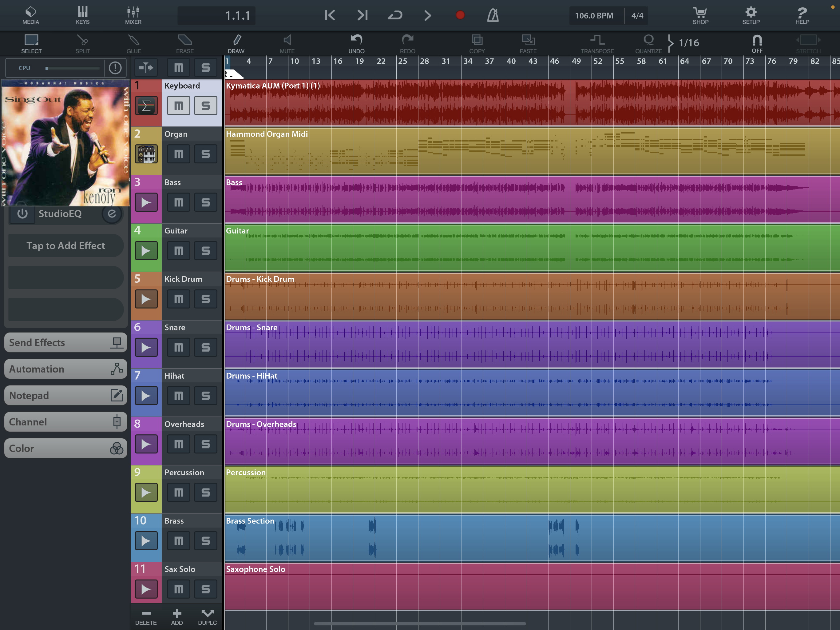The image size is (840, 630).
Task: Mute the Keyboard track
Action: [x=178, y=106]
